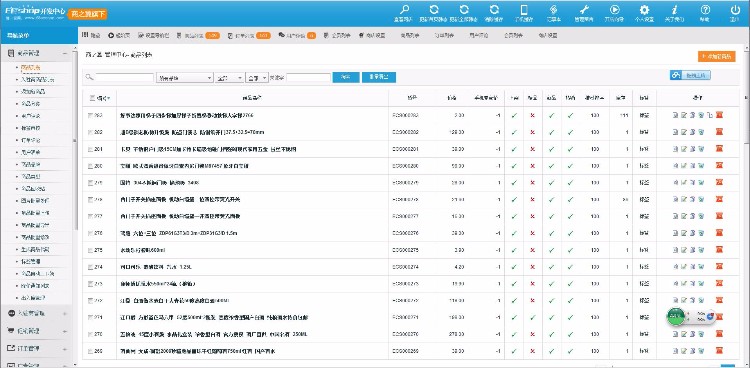Screen dimensions: 750x368
Task: Click the product code cell ending in 00281
Action: [x=405, y=149]
